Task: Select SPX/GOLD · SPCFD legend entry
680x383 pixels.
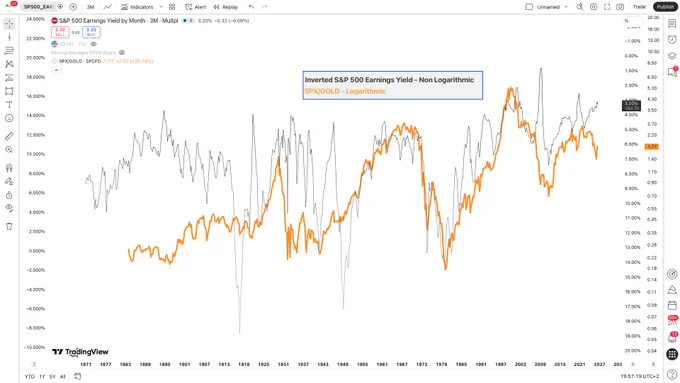Action: click(80, 61)
